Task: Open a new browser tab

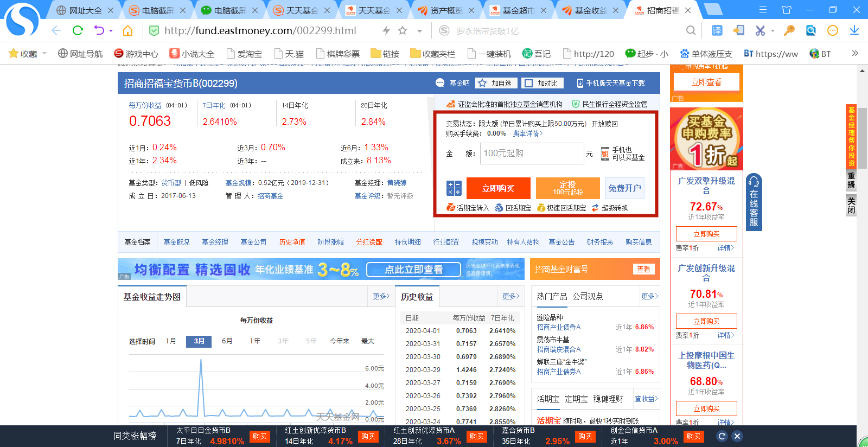Action: pyautogui.click(x=712, y=9)
